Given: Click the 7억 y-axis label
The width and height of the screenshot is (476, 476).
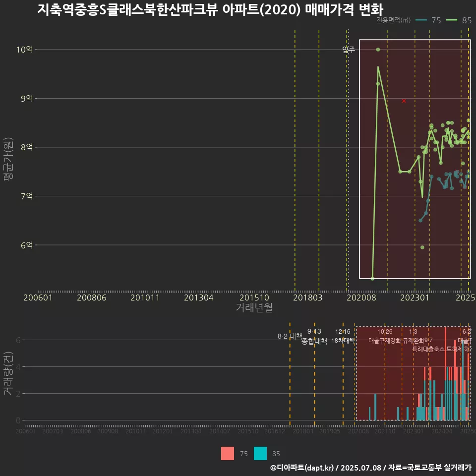Looking at the screenshot, I should coord(27,196).
